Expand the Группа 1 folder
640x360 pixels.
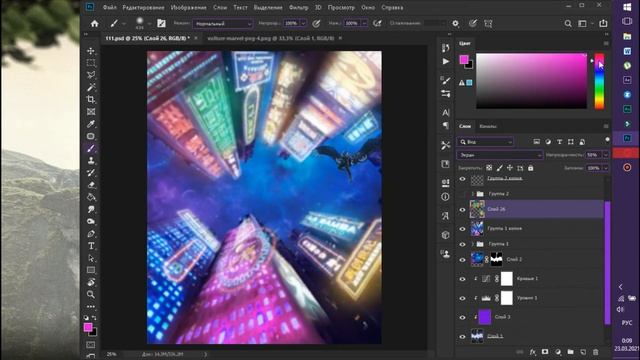(x=473, y=244)
